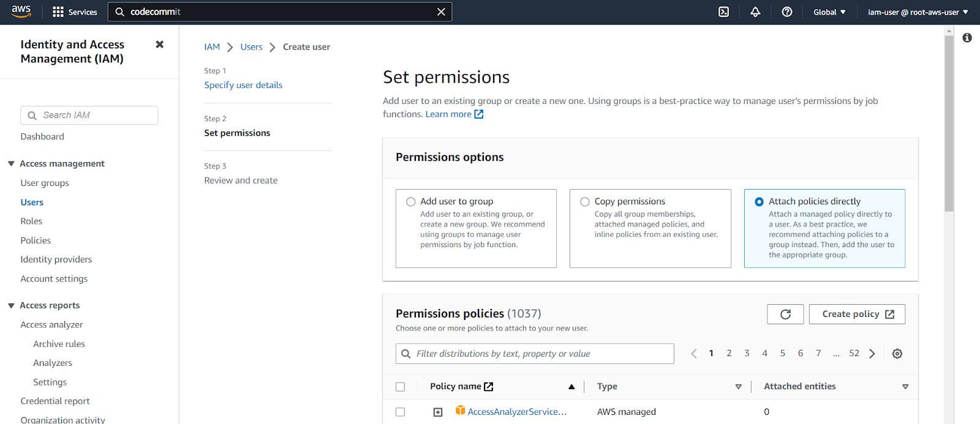
Task: Click the policy filter text field
Action: (535, 354)
